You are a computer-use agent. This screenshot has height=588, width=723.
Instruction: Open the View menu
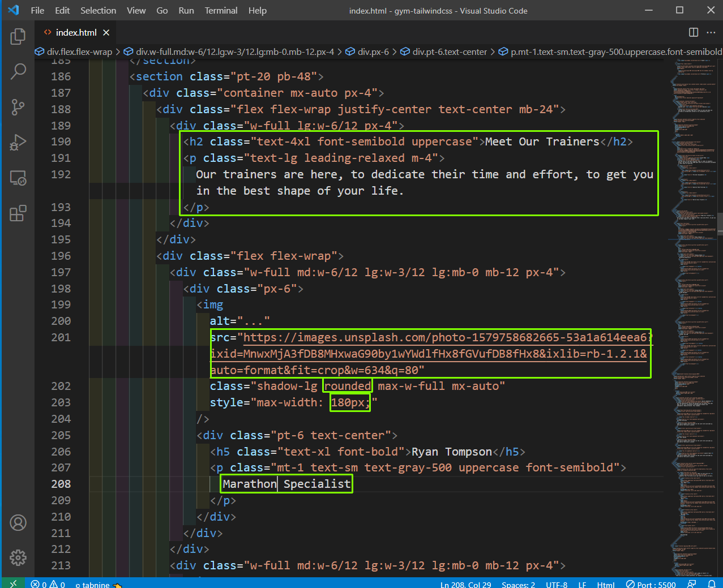coord(136,10)
